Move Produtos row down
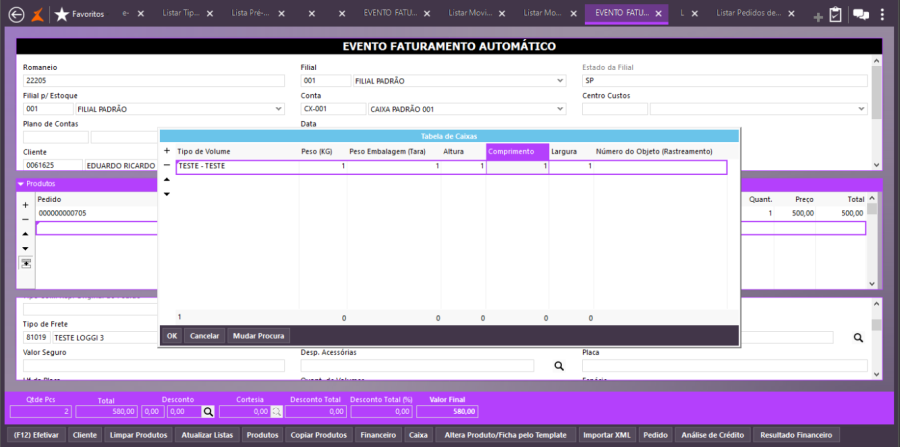Viewport: 900px width, 447px height. [25, 248]
